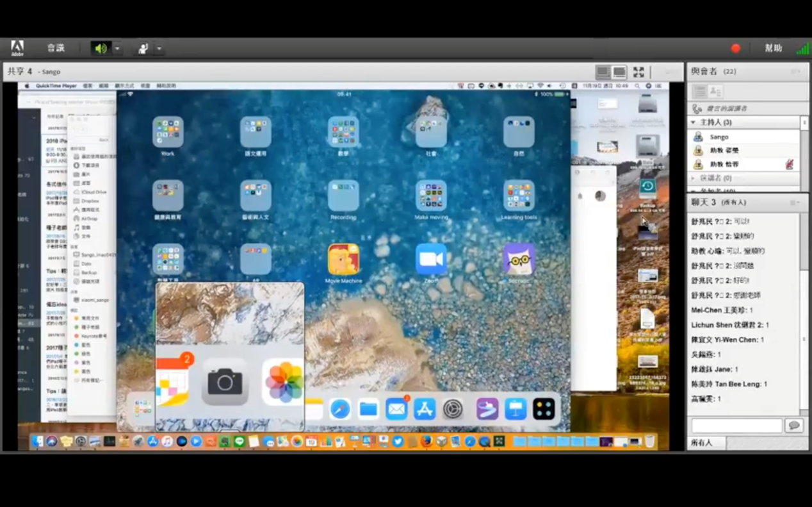Open the attendees (與會者) pod options menu
Screen dimensions: 812x507
[795, 71]
